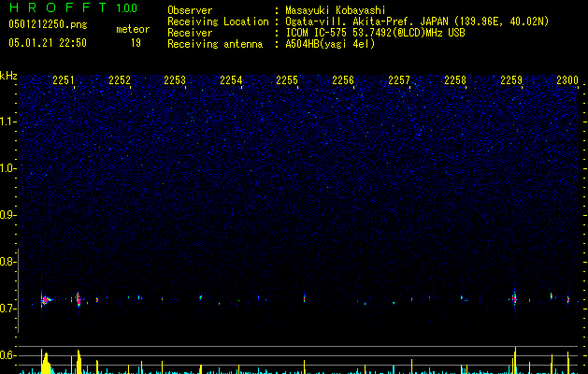Click the 0.9 kHz axis label

(8, 215)
